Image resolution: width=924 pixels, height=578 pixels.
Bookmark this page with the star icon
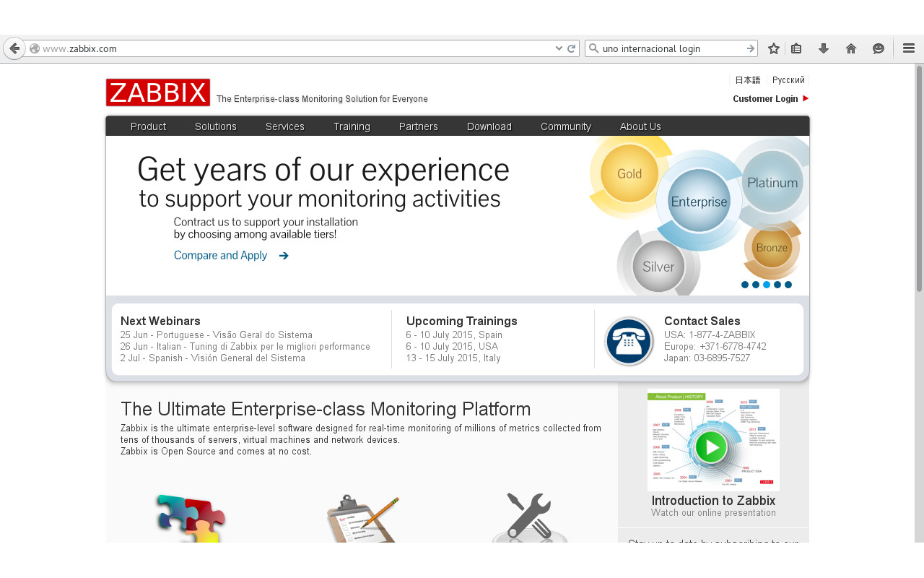(774, 48)
